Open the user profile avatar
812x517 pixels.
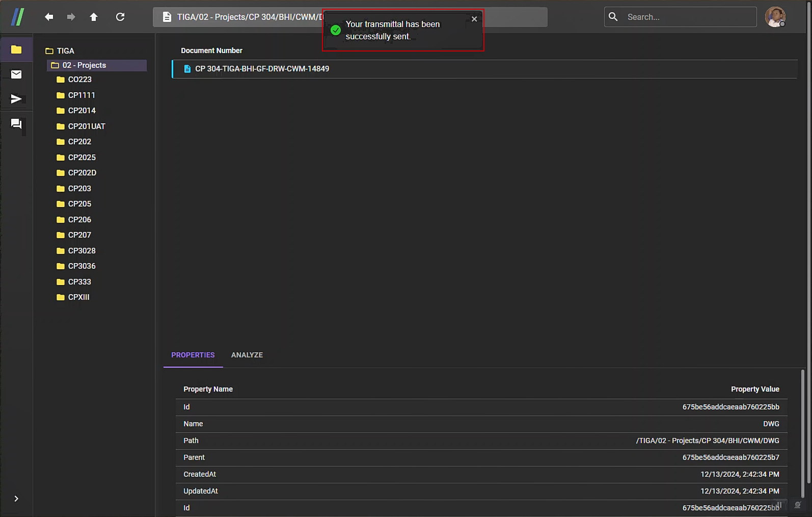tap(775, 17)
